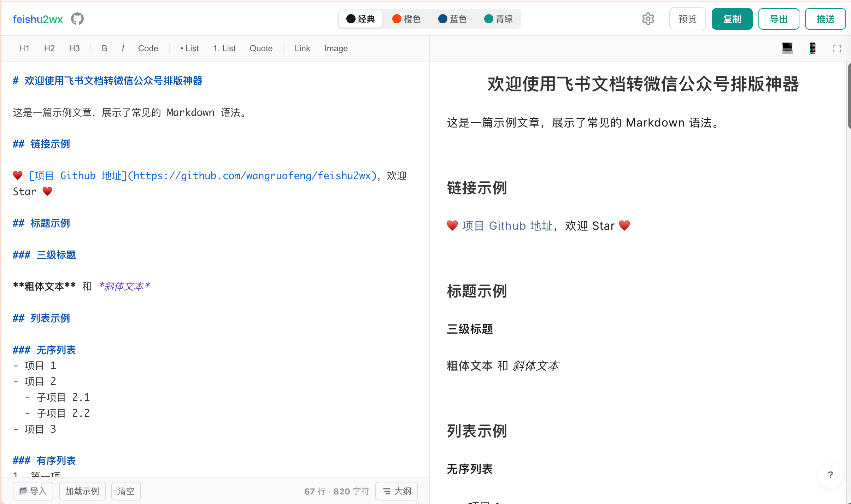851x504 pixels.
Task: Open the 项目 Github 地址 link in preview
Action: point(507,225)
